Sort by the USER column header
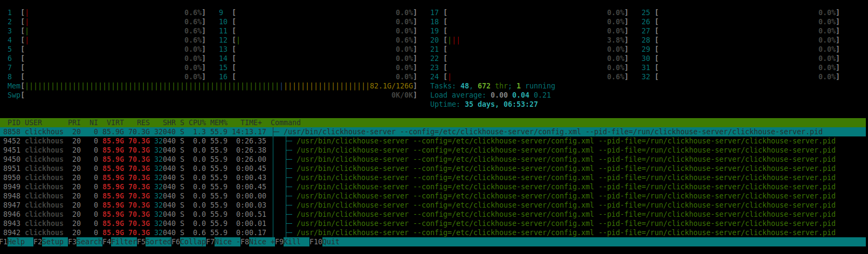Screen dimensions: 868x254 pos(33,122)
